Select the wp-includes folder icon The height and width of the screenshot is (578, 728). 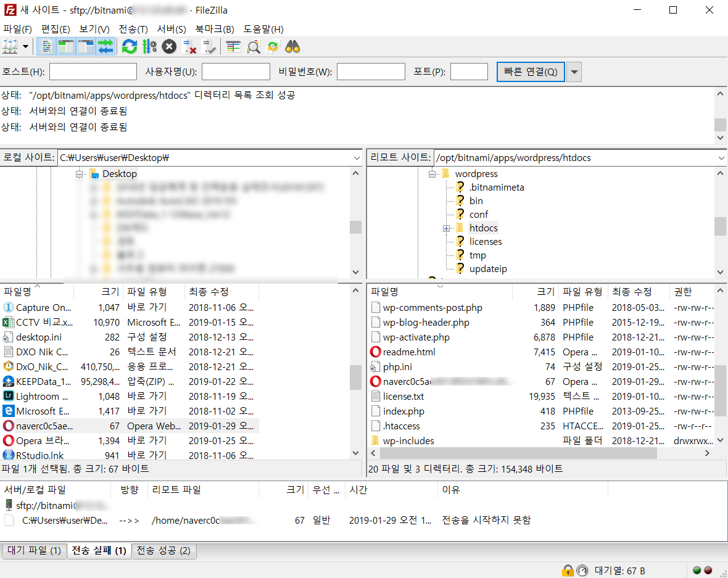[x=376, y=440]
